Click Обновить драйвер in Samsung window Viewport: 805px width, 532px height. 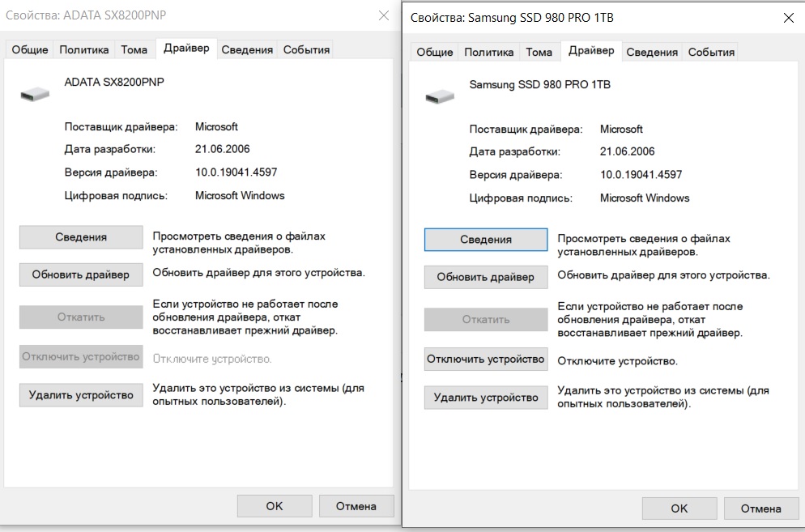click(x=486, y=277)
